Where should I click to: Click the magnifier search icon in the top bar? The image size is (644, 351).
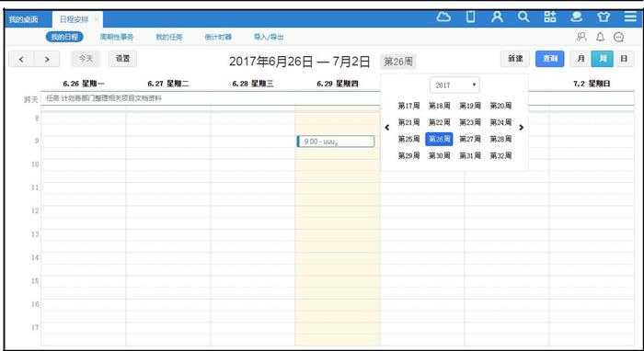(523, 17)
